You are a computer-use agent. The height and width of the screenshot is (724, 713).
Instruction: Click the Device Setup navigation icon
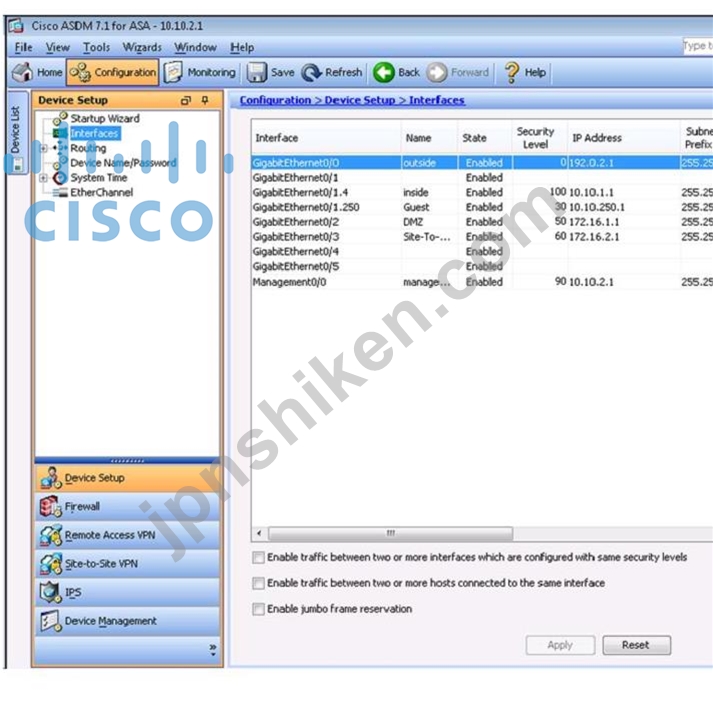click(x=50, y=478)
